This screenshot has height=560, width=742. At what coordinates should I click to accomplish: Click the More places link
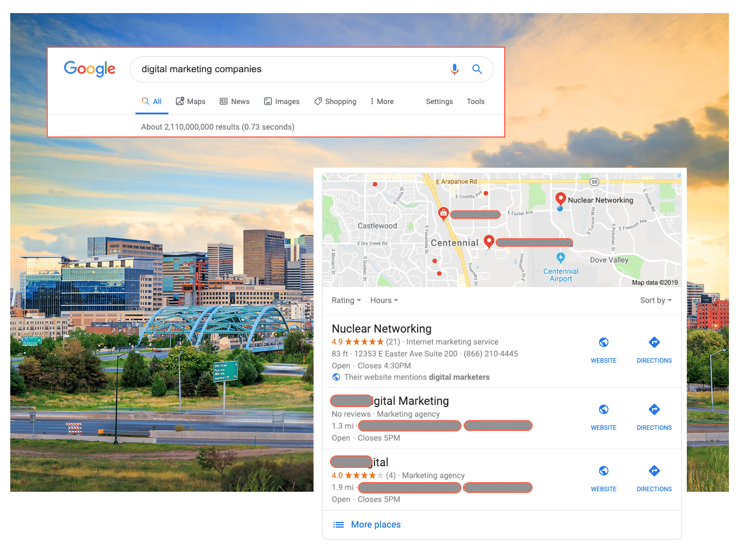tap(376, 524)
